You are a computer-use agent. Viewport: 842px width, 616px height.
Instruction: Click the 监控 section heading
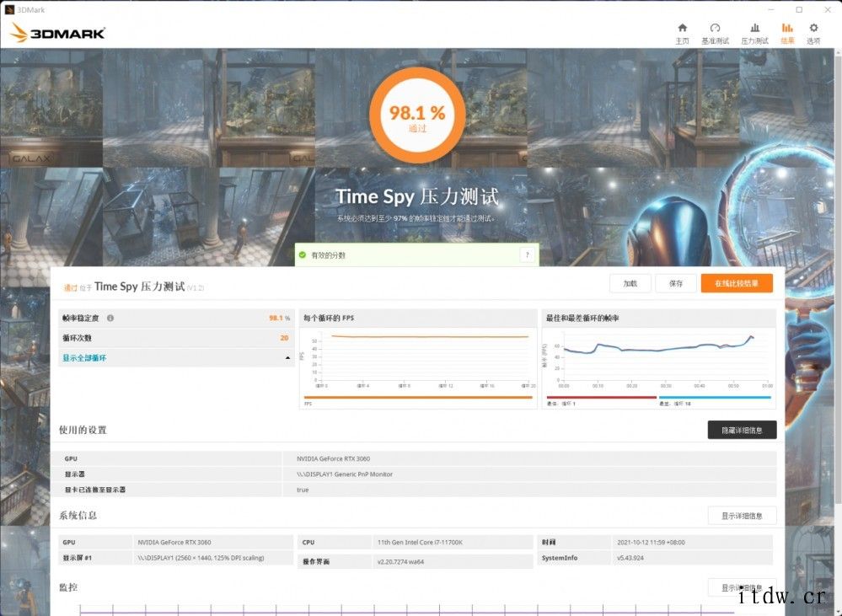(x=68, y=587)
